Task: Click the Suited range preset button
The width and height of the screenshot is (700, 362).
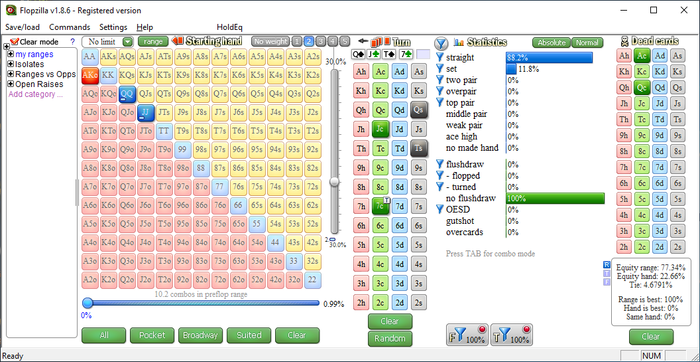Action: point(249,335)
